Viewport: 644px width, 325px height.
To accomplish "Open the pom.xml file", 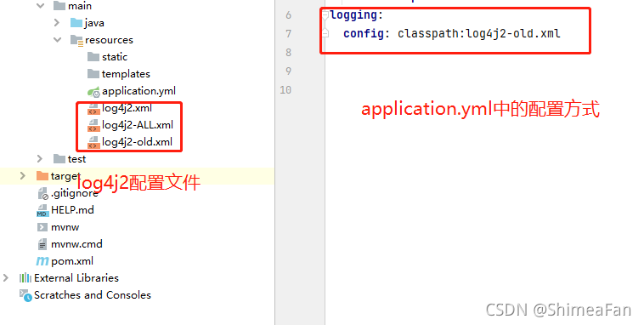I will [x=72, y=261].
